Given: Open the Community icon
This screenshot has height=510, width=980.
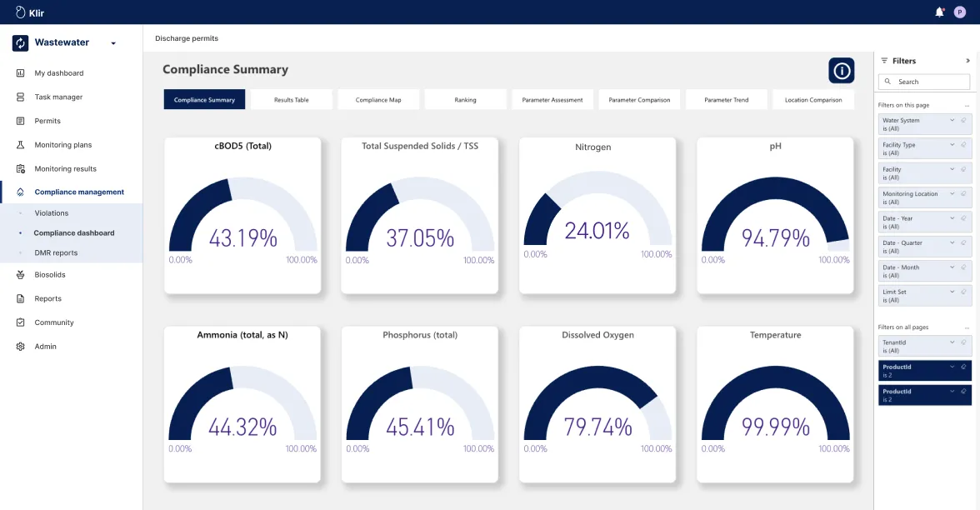Looking at the screenshot, I should pyautogui.click(x=18, y=322).
